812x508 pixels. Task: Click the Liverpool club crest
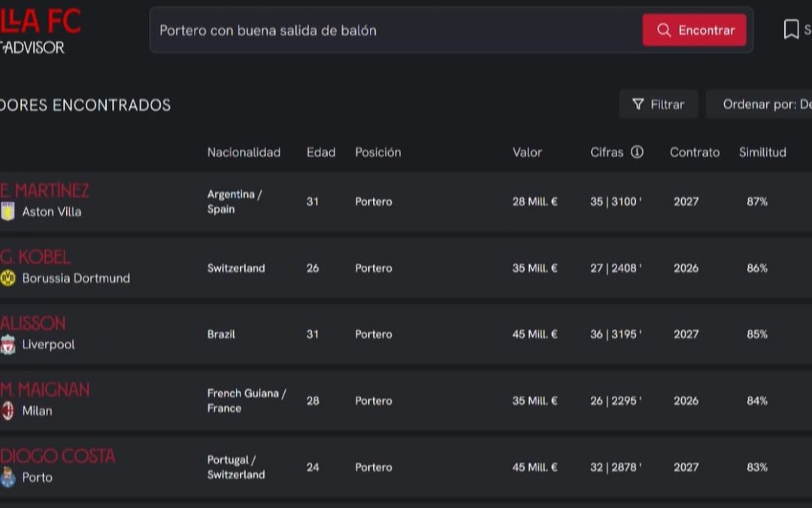(x=8, y=345)
